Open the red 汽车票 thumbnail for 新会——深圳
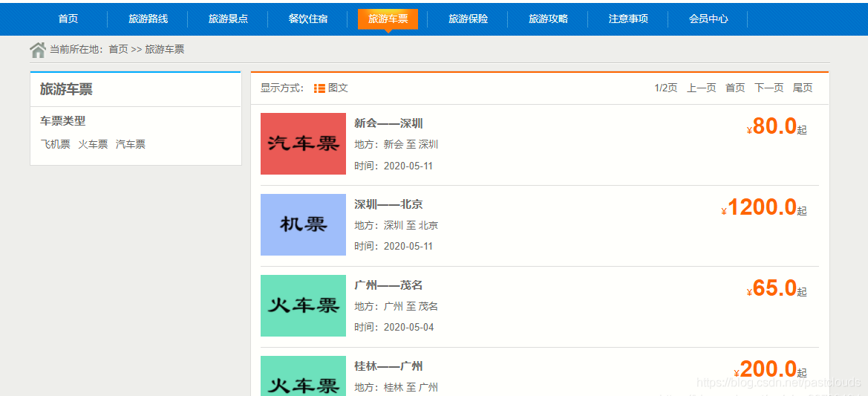This screenshot has width=868, height=396. [x=304, y=144]
